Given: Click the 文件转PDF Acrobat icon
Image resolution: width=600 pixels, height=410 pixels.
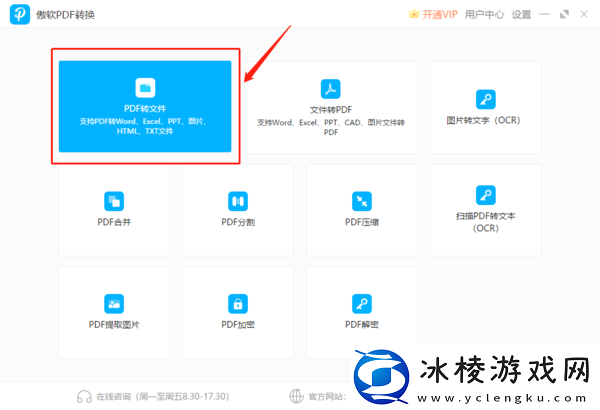Looking at the screenshot, I should click(331, 89).
